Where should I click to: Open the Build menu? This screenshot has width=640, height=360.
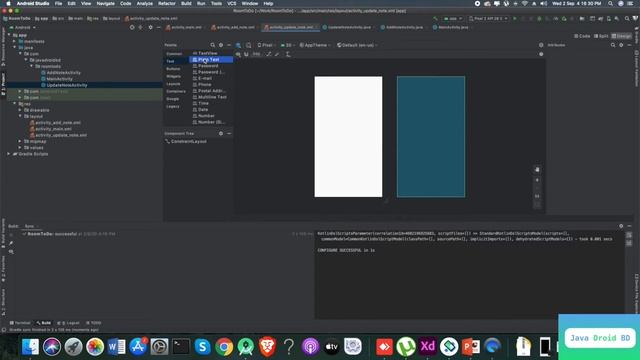pyautogui.click(x=186, y=3)
